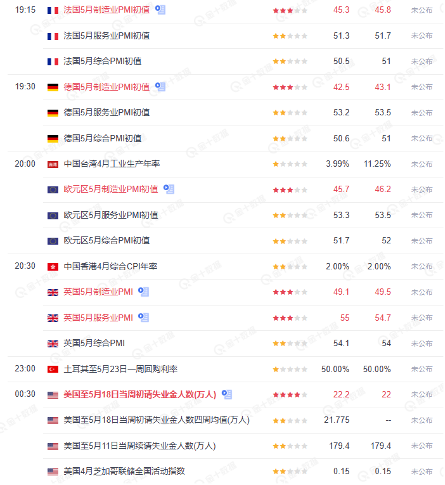Click previous value 21.775 four-week average
Image resolution: width=445 pixels, height=485 pixels.
(x=337, y=420)
